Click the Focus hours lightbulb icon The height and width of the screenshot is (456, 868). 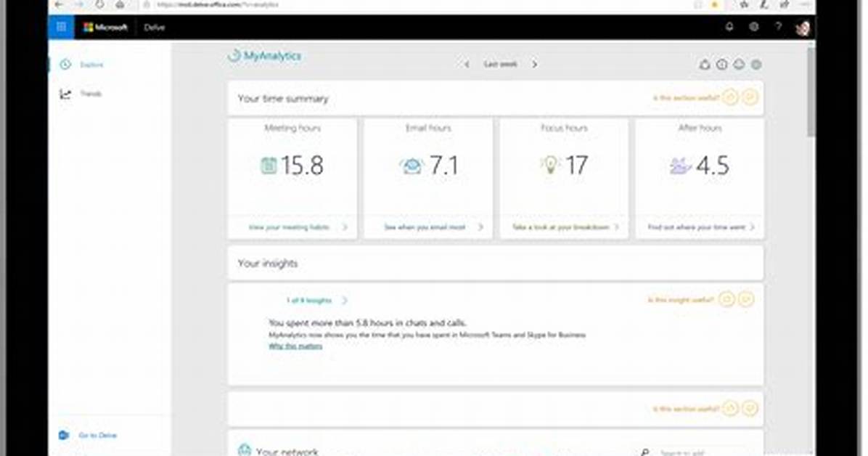[x=549, y=165]
